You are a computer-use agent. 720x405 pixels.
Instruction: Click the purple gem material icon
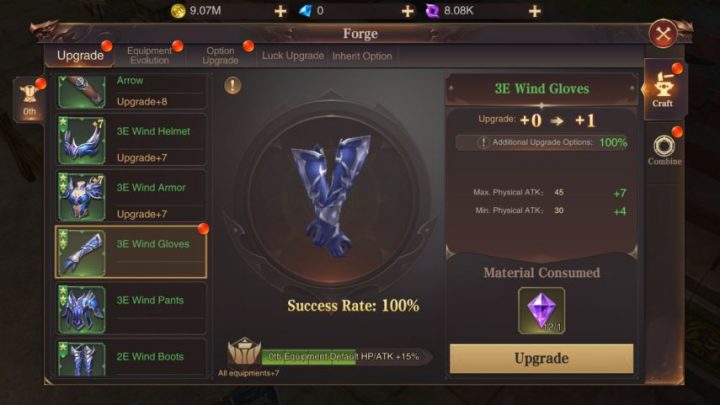tap(541, 310)
